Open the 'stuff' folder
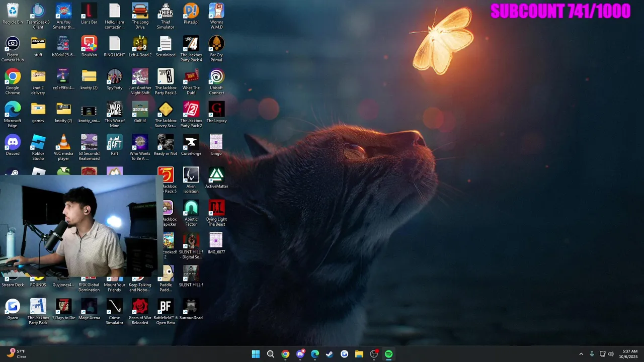 coord(38,47)
